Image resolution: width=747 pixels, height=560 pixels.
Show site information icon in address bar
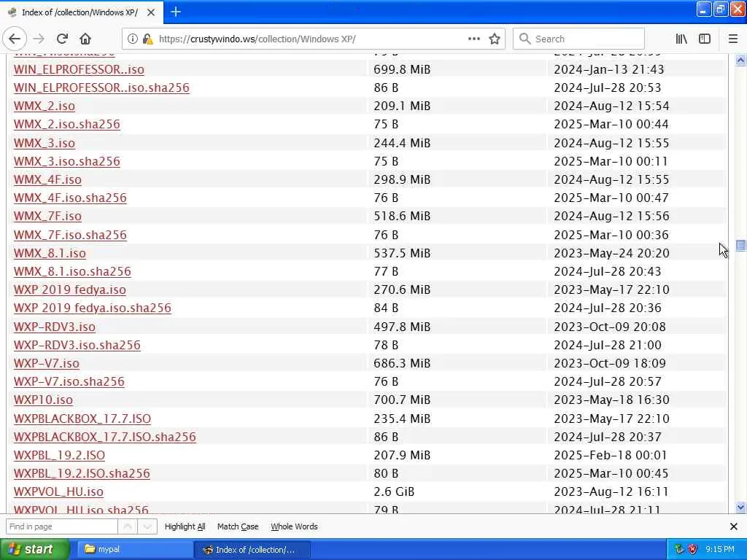(133, 39)
